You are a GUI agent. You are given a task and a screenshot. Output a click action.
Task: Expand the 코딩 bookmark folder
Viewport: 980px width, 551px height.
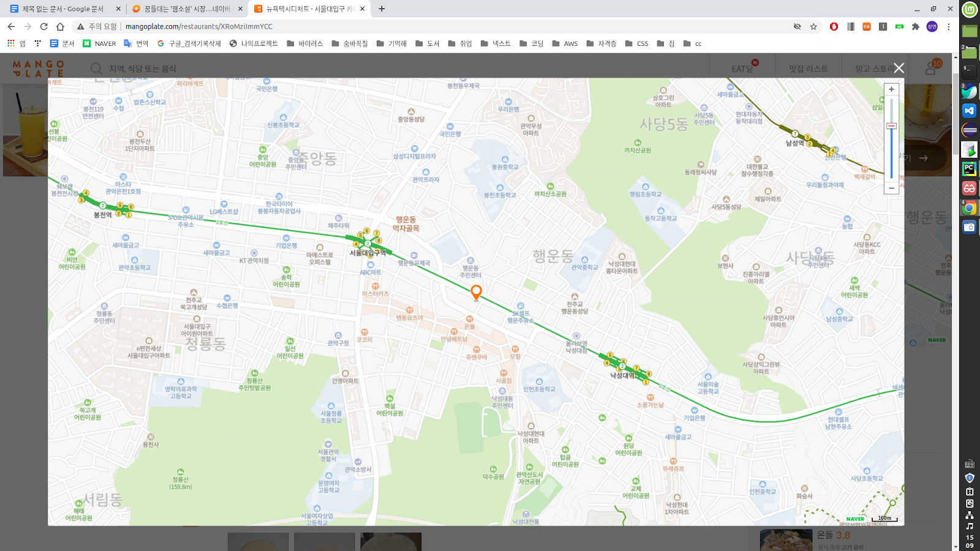point(531,43)
